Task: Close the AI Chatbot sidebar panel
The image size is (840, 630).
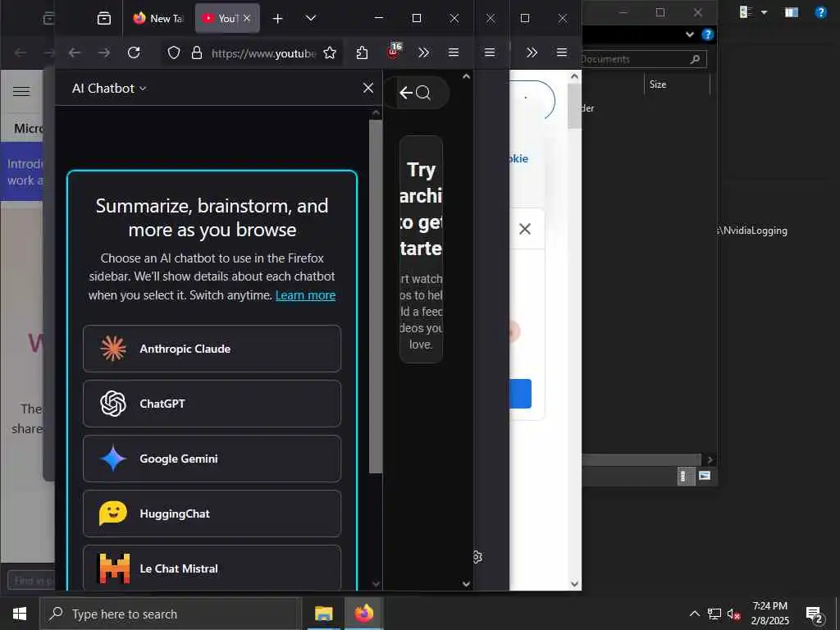Action: (368, 88)
